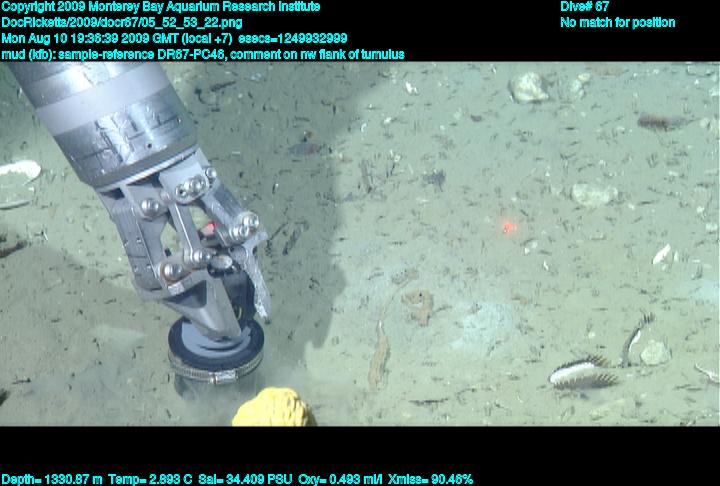
Task: Click the white rock near the top
Action: tap(528, 88)
